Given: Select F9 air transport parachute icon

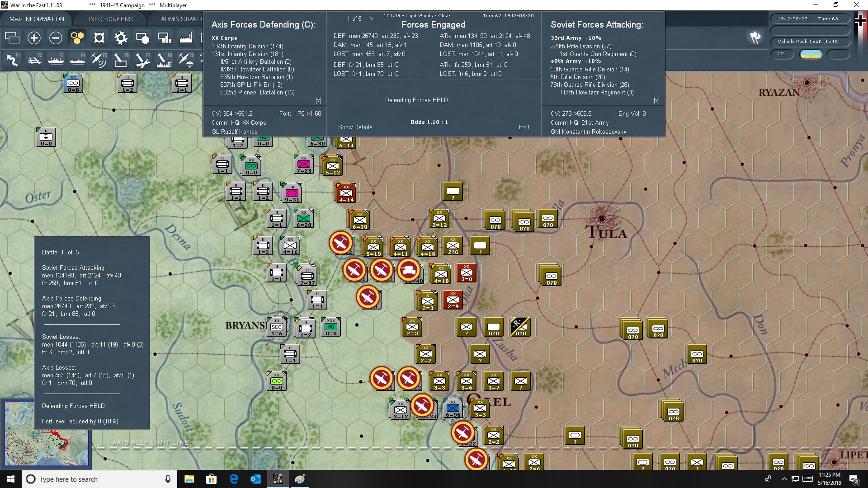Looking at the screenshot, I should pos(186,60).
